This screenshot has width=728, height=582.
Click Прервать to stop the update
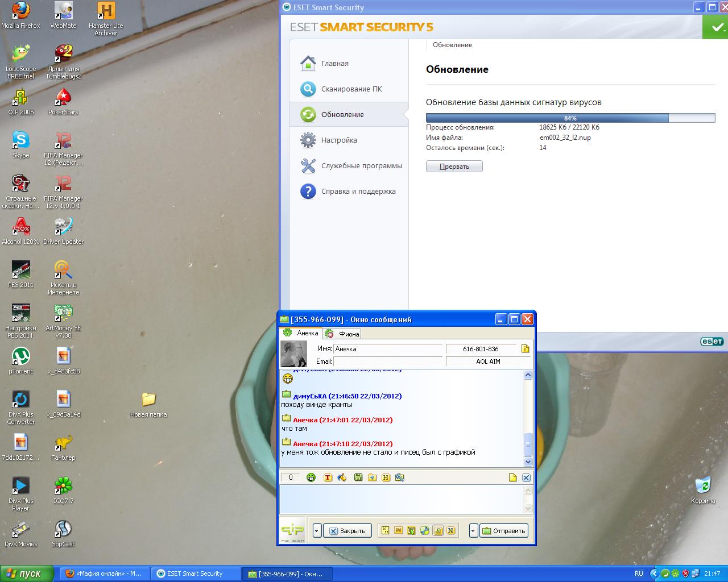(454, 167)
